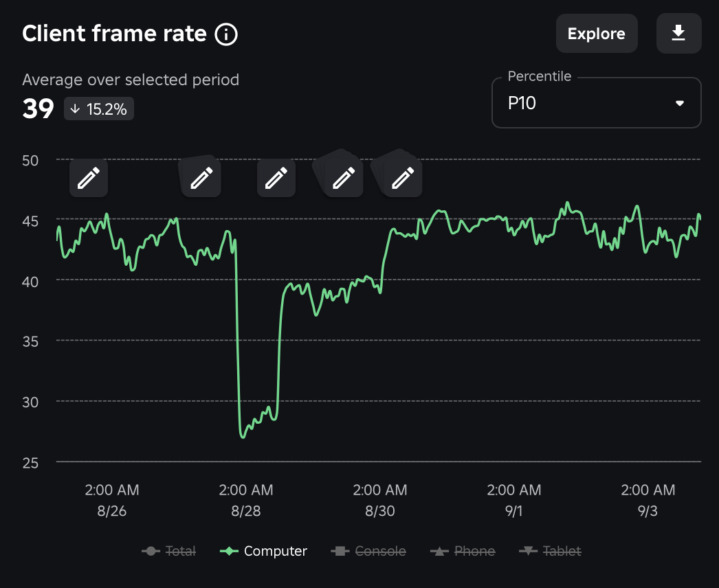The width and height of the screenshot is (719, 588).
Task: Show the Tablet series
Action: click(551, 551)
